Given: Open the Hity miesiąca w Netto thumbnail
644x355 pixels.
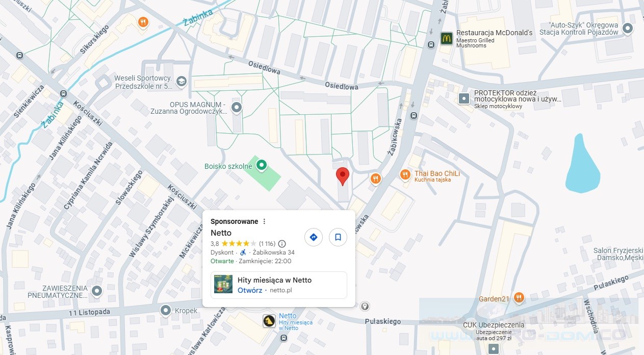Looking at the screenshot, I should [223, 285].
